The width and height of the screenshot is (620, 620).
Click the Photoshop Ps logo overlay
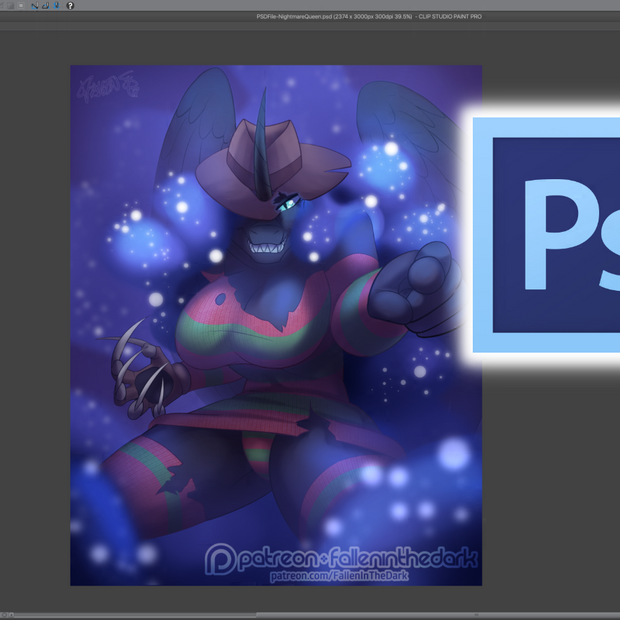pyautogui.click(x=546, y=235)
